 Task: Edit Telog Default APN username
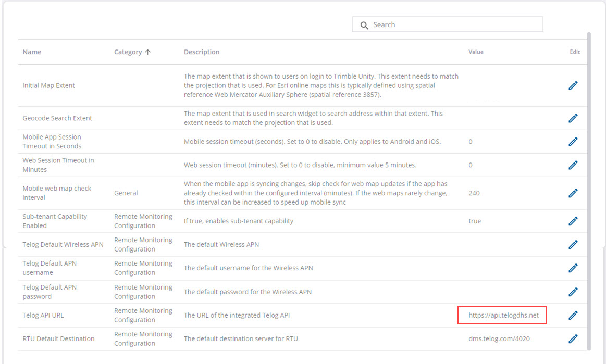573,268
